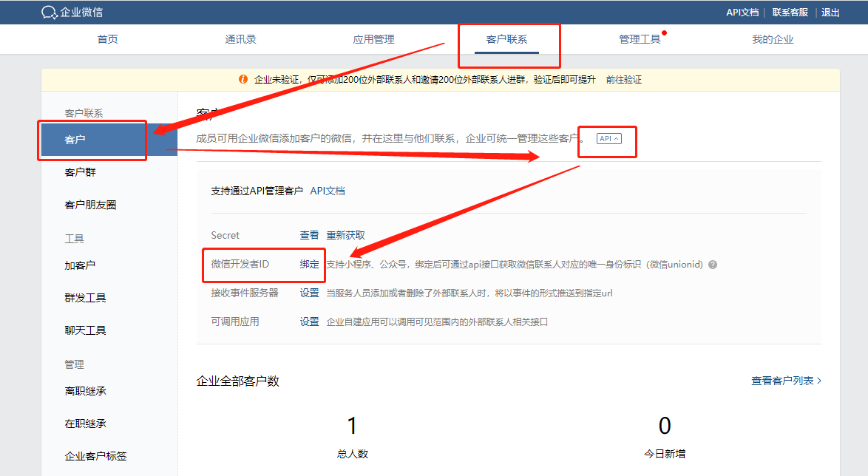Viewport: 868px width, 476px height.
Task: Open 在职继承 in the sidebar
Action: (x=85, y=424)
